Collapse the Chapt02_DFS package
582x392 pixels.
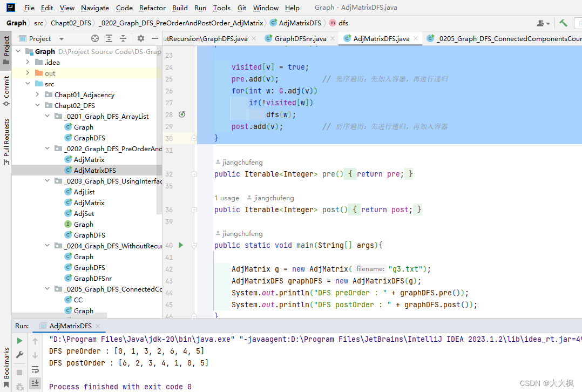37,105
